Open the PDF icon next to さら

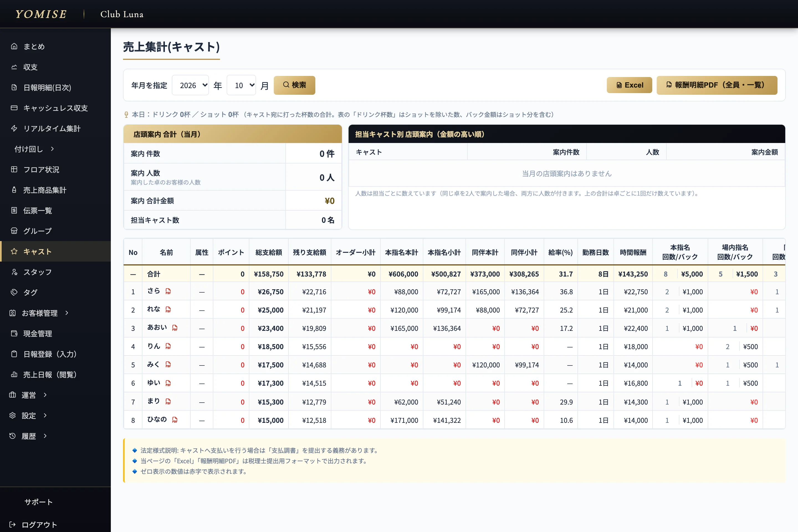tap(168, 291)
